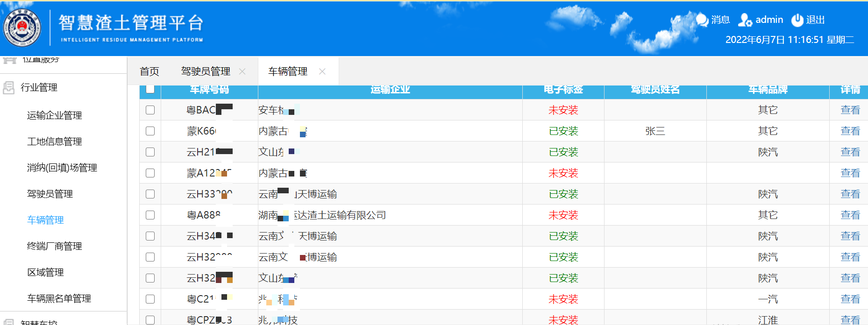
Task: Open the messages speech bubble icon
Action: click(702, 20)
